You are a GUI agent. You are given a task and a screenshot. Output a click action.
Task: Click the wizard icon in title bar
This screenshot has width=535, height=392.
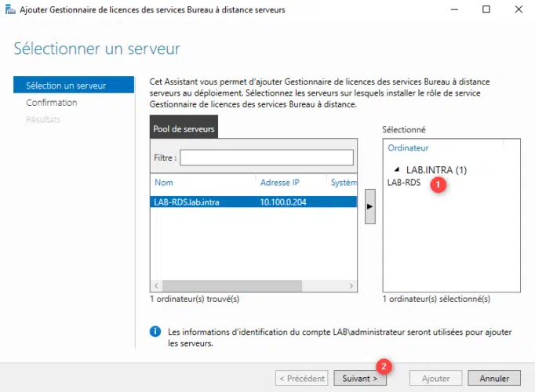(10, 9)
